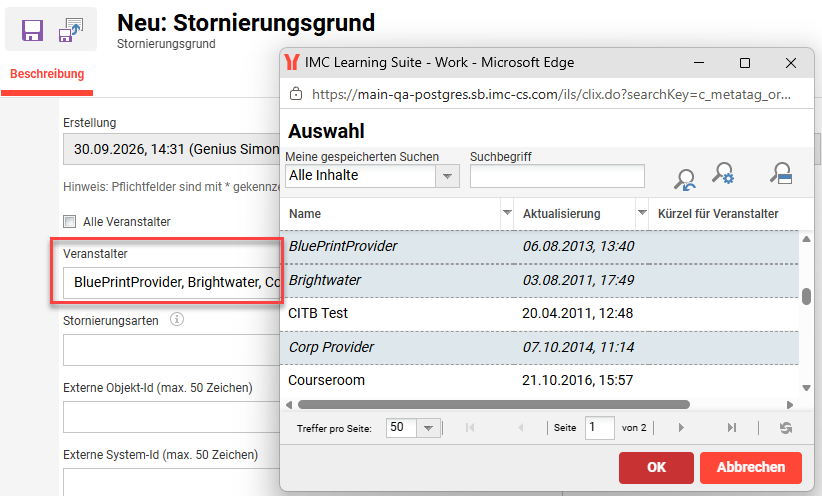Viewport: 822px width, 496px height.
Task: Click the info icon next to Stornierungsarten
Action: point(177,319)
